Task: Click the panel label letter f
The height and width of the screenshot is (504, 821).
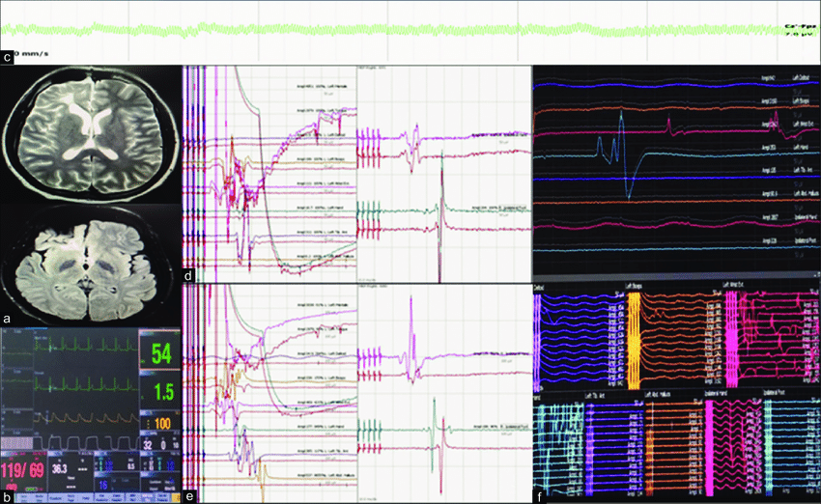Action: [540, 496]
